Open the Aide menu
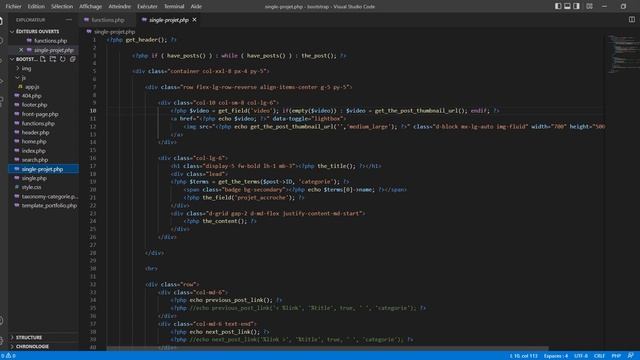This screenshot has height=360, width=640. click(196, 7)
